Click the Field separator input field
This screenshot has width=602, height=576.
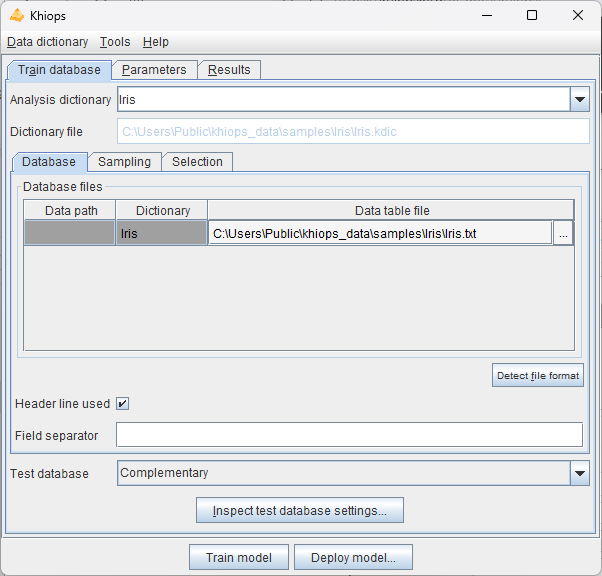click(349, 435)
